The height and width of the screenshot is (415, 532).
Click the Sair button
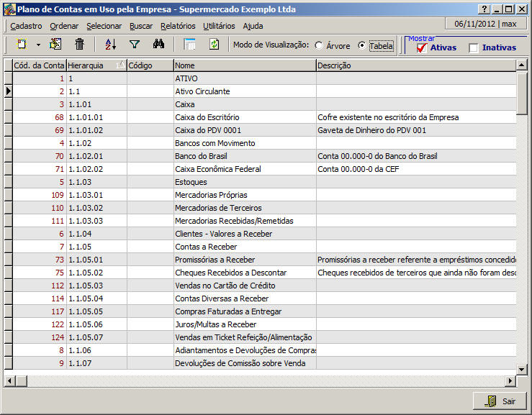pos(500,401)
